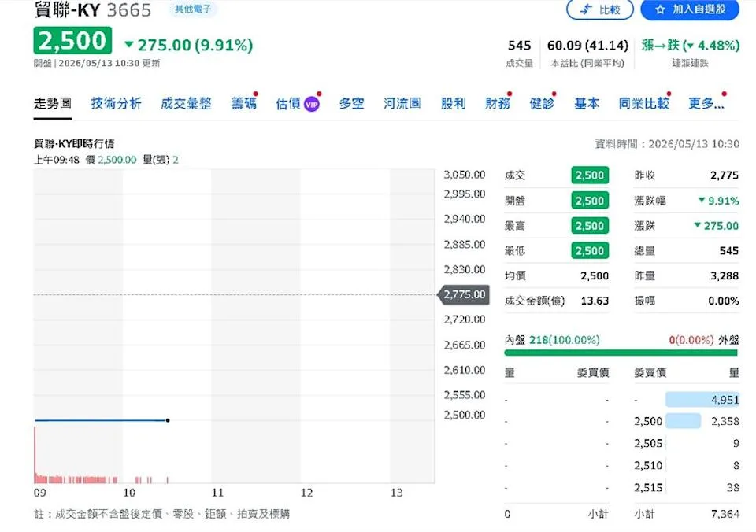The image size is (756, 532).
Task: Click the 545 成交量 value
Action: [x=519, y=46]
